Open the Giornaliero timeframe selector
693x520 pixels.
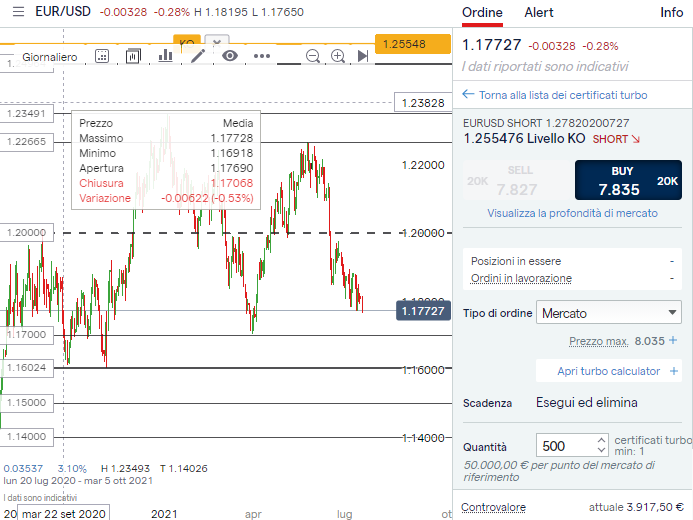50,57
